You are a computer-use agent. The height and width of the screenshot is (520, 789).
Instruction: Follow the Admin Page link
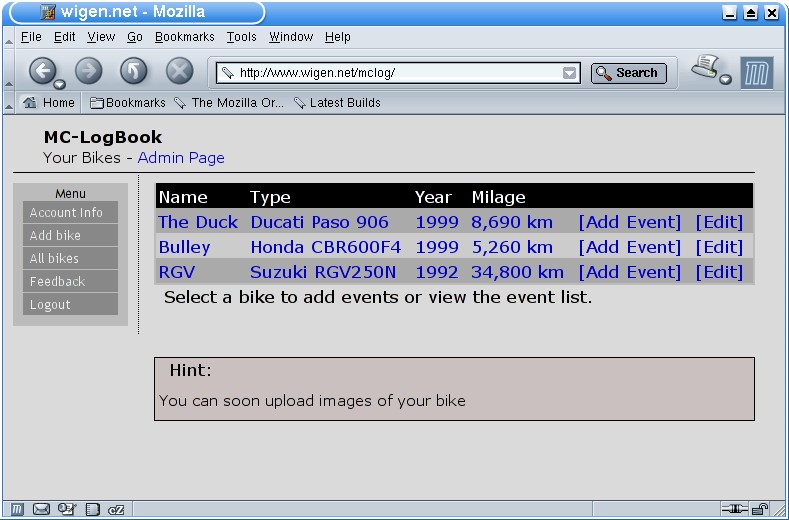click(x=181, y=158)
